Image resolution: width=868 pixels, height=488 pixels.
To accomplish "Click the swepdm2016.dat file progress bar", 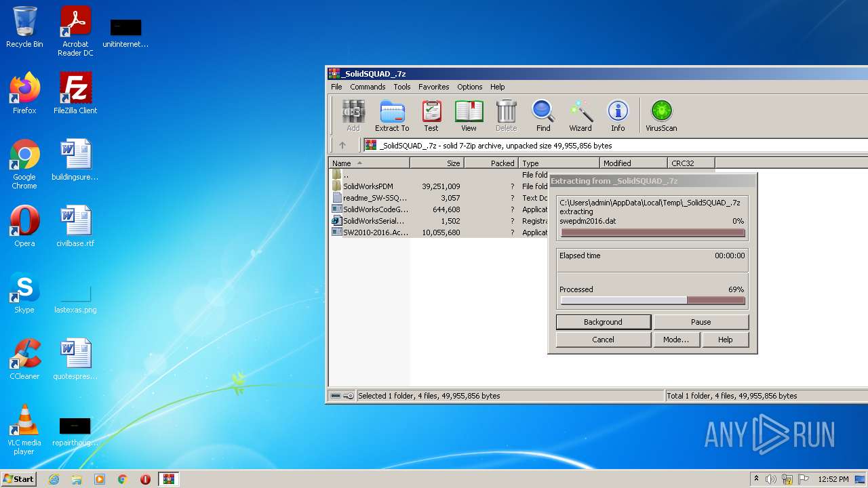I will point(652,232).
